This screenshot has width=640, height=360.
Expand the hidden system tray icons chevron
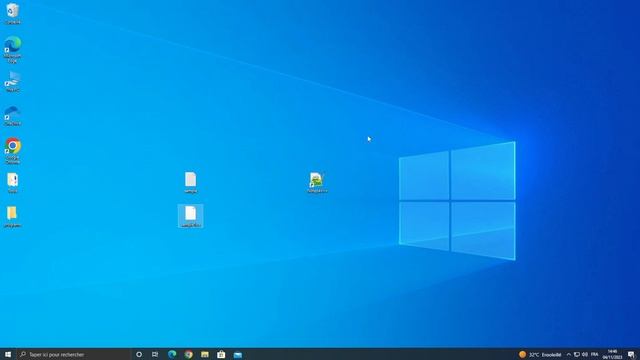pyautogui.click(x=569, y=354)
